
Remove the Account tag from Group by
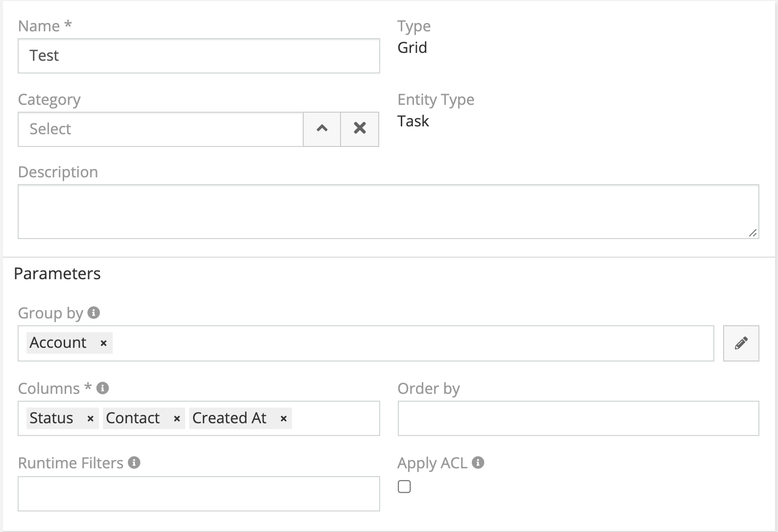coord(103,343)
